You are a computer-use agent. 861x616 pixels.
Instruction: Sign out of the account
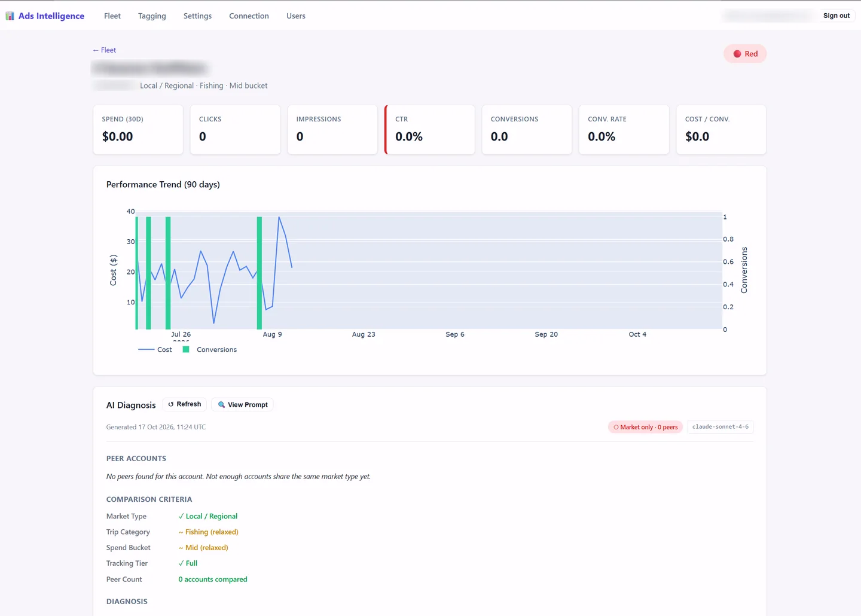tap(836, 16)
